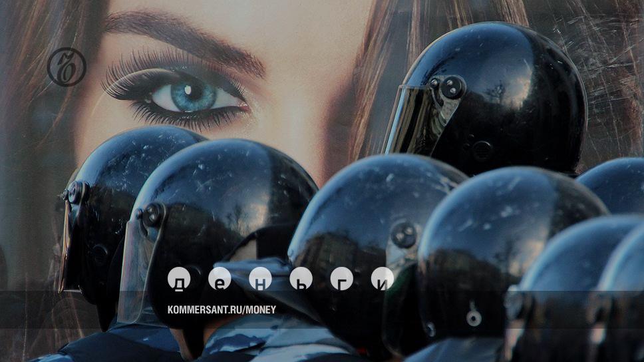Click the white emblem on the lower-right helmet

click(x=473, y=316)
